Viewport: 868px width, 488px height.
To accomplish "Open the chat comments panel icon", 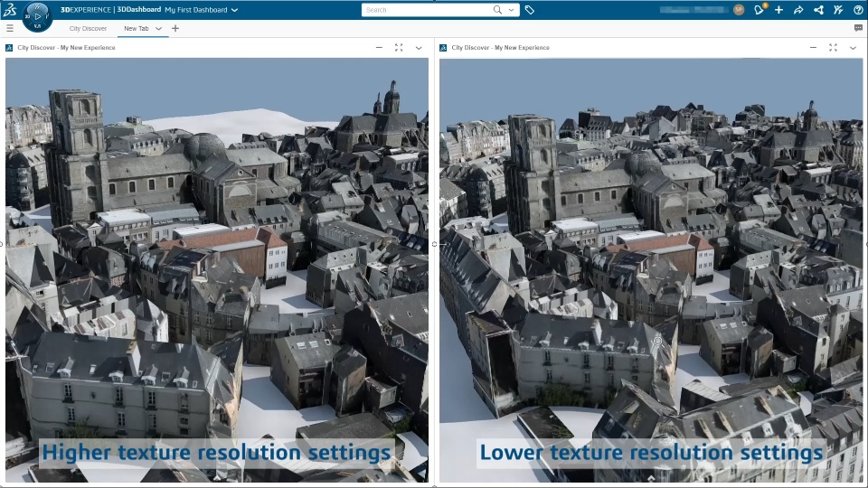I will pyautogui.click(x=859, y=28).
